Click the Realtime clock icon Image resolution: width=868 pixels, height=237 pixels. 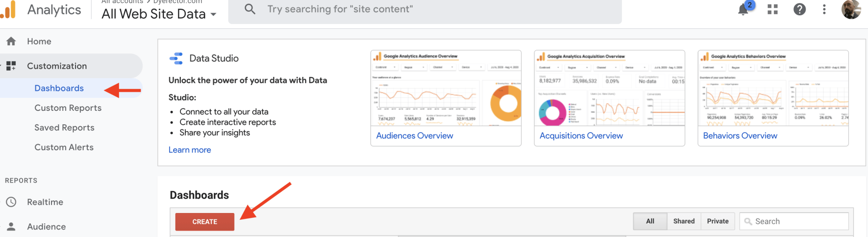click(x=11, y=202)
